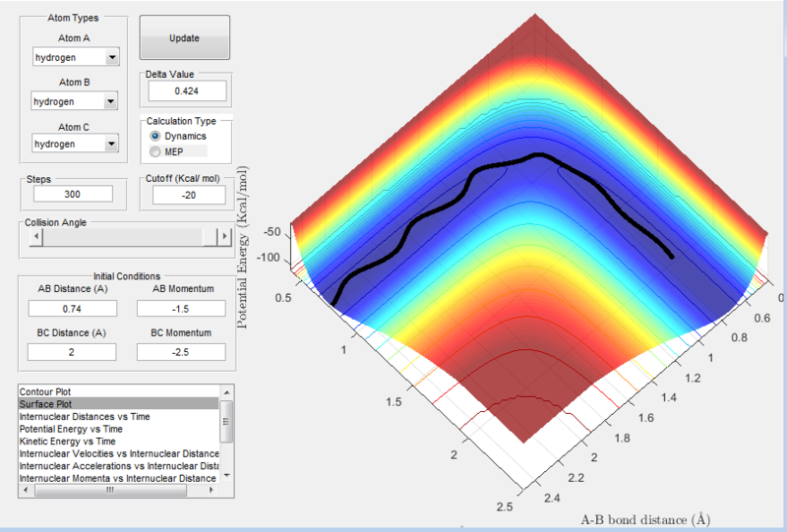Click the AB Momentum input field

tap(181, 308)
